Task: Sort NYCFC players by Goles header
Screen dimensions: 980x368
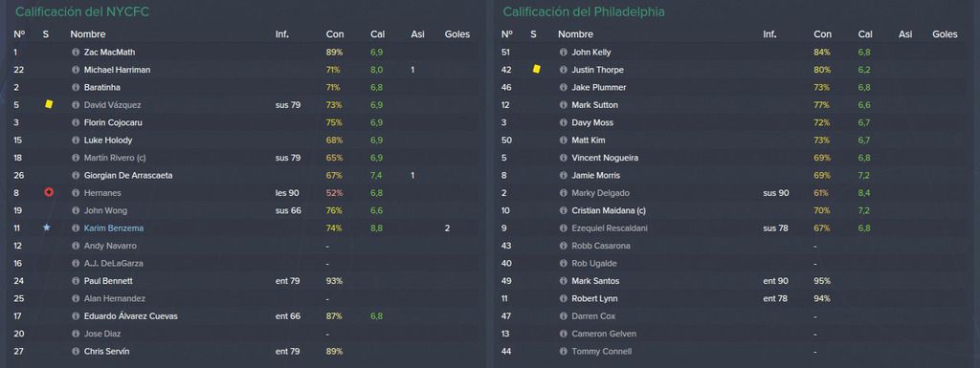Action: pos(457,34)
